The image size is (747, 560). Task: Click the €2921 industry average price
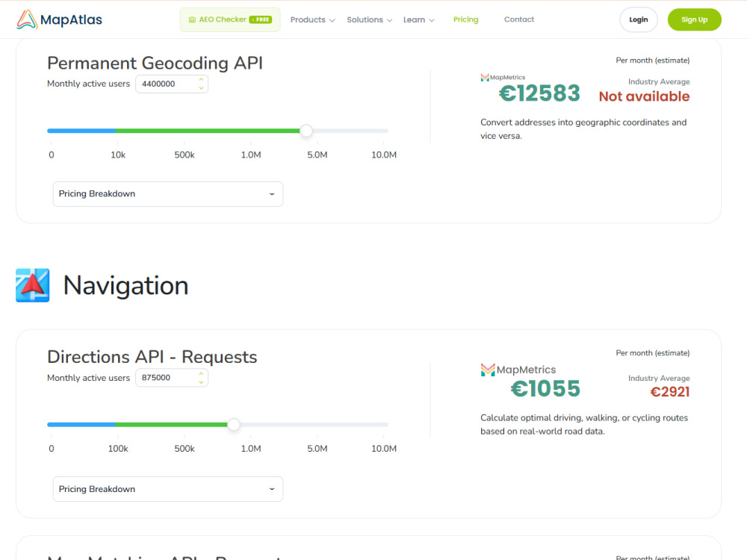pyautogui.click(x=670, y=392)
